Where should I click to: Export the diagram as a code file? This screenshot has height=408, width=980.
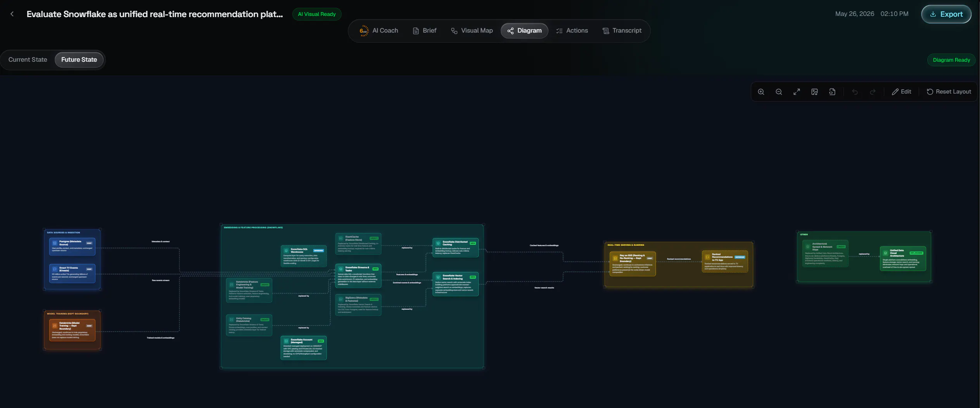(832, 92)
